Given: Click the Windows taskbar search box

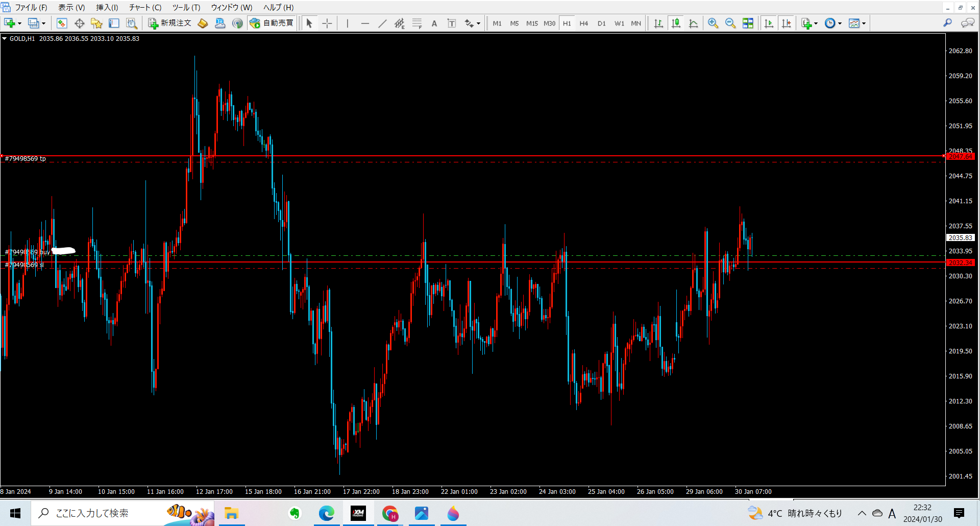Looking at the screenshot, I should tap(122, 513).
